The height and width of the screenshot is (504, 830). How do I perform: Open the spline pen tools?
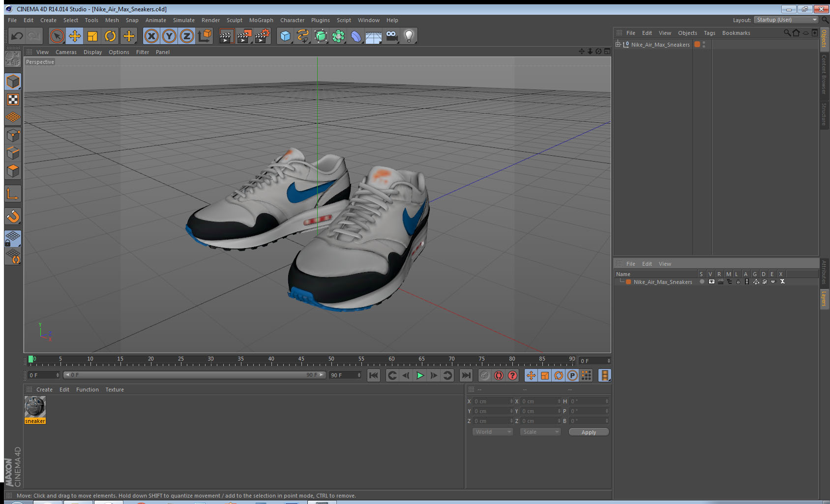[x=303, y=36]
